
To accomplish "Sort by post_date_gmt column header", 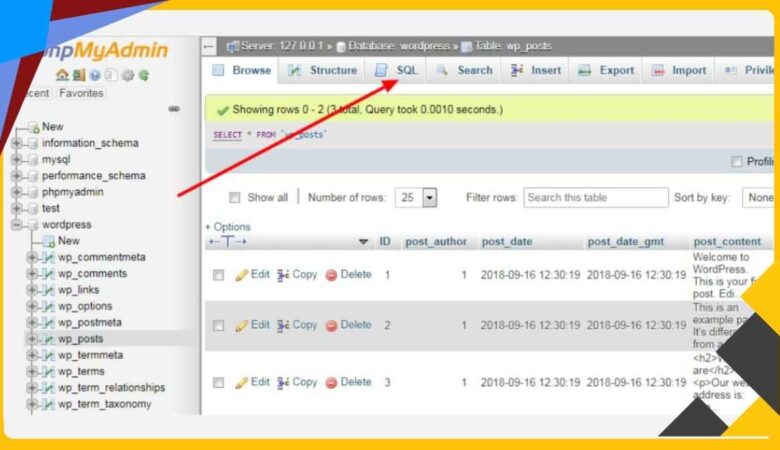I will point(626,242).
